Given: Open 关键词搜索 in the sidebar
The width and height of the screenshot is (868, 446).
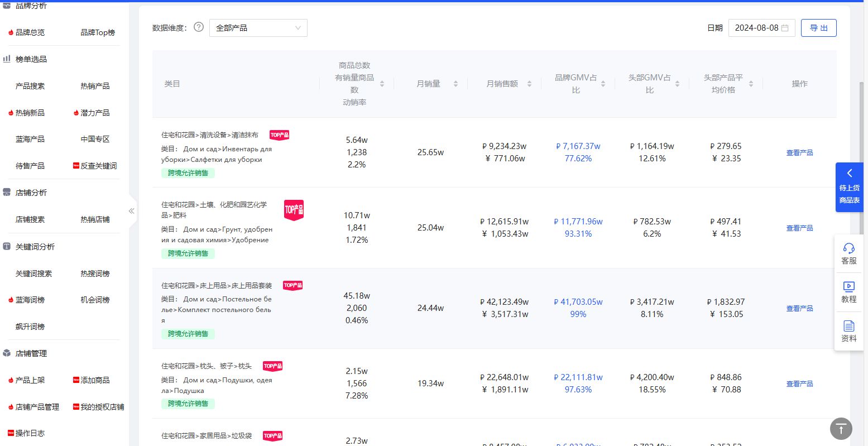Looking at the screenshot, I should [33, 274].
